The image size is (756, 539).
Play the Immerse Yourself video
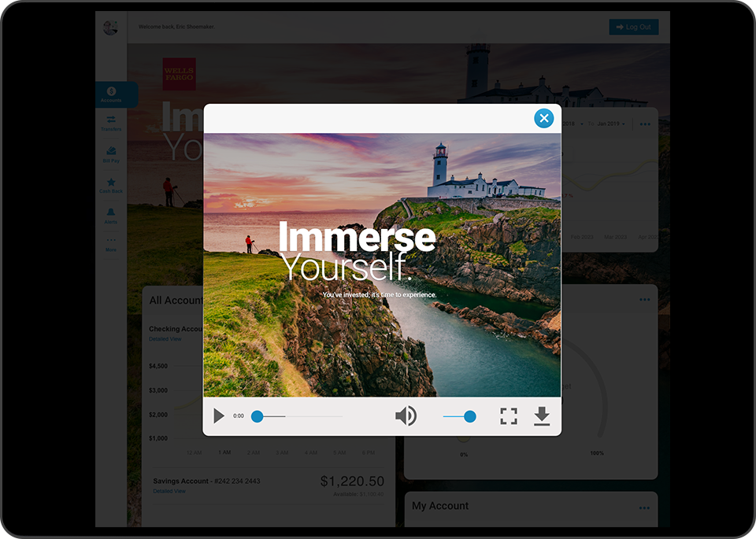pos(218,415)
